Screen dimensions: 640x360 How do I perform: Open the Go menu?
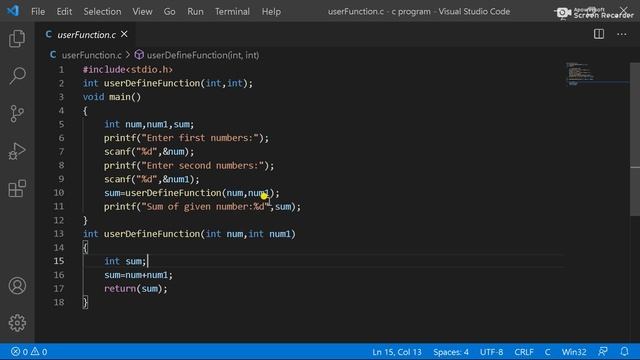(x=169, y=11)
